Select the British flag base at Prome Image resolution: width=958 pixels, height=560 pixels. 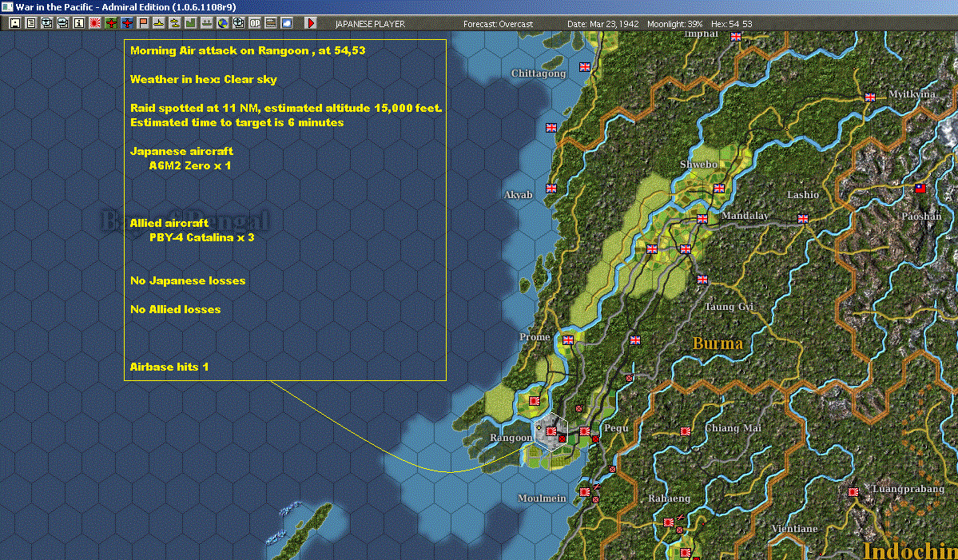[x=568, y=340]
